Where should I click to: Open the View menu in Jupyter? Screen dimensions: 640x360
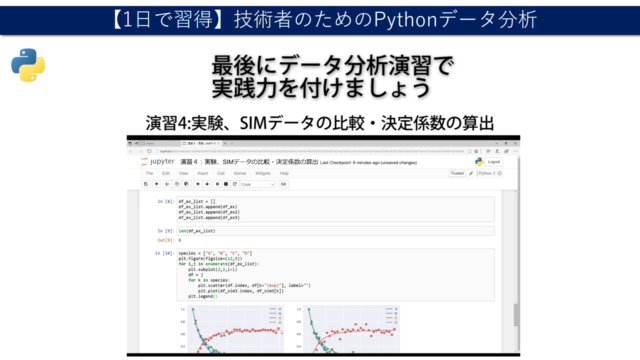(184, 173)
